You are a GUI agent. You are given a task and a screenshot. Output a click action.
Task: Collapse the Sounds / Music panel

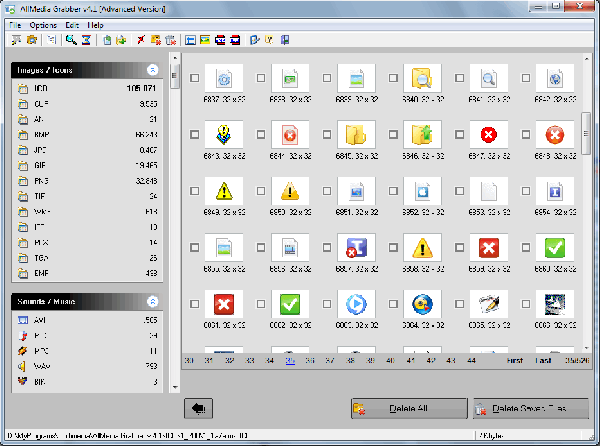coord(152,300)
